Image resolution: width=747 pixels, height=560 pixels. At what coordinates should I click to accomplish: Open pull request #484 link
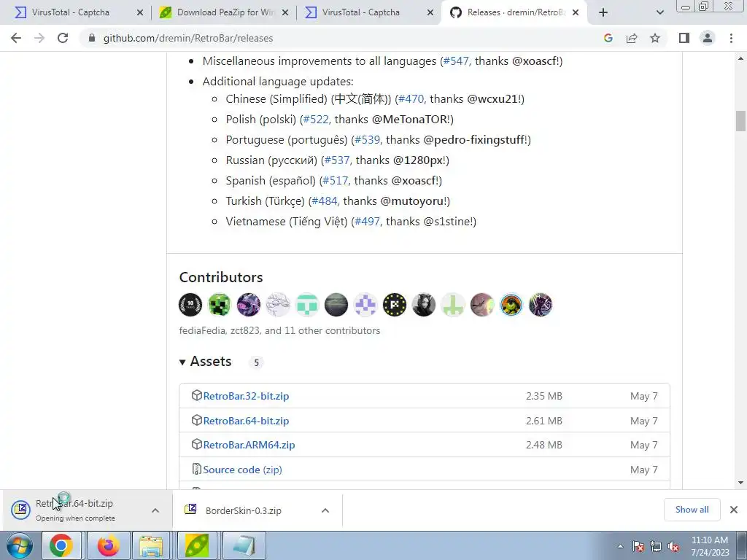tap(325, 201)
